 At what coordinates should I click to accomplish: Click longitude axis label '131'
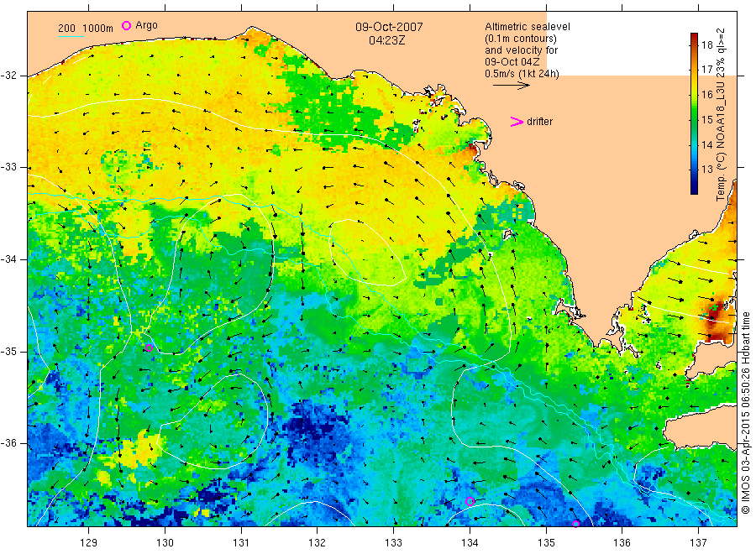tap(241, 543)
